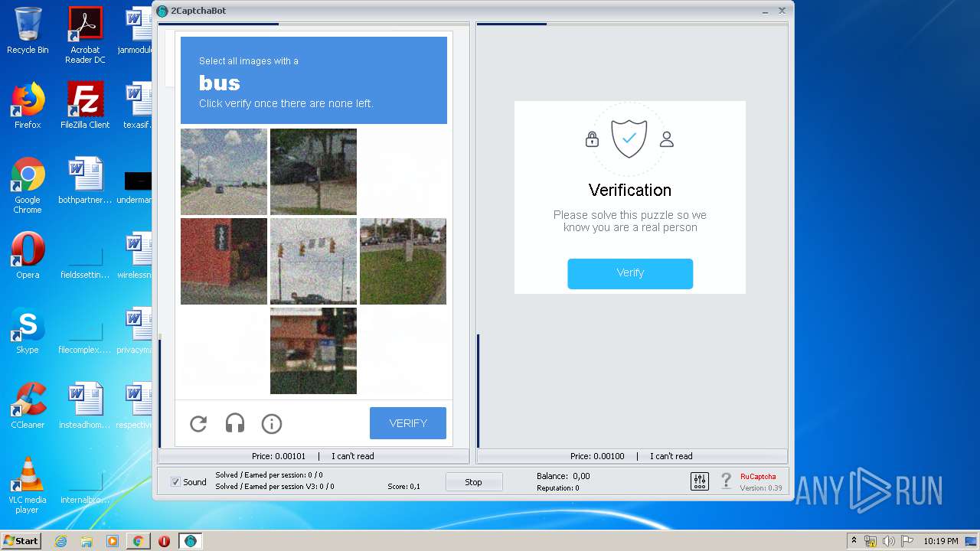Screen dimensions: 980x551
Task: Select the red brick building tile
Action: tap(224, 261)
